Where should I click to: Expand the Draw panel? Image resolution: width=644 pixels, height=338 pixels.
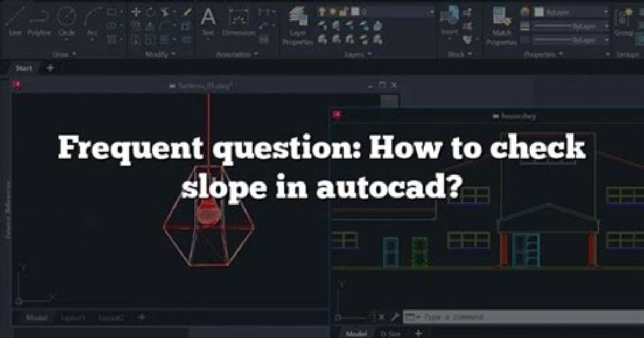(65, 54)
